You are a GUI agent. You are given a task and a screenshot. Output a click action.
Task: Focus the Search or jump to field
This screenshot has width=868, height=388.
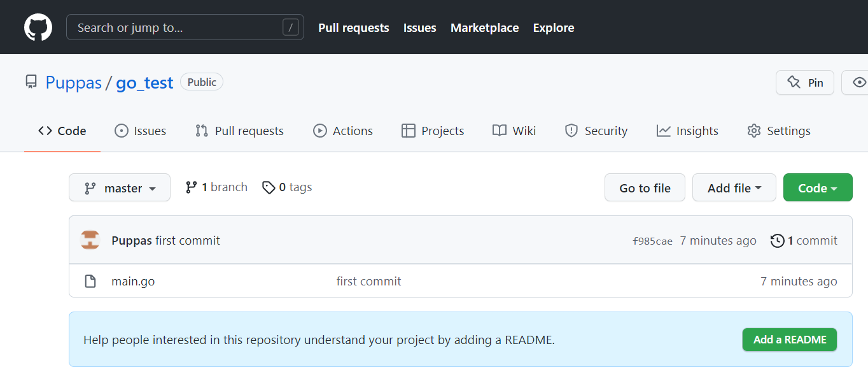[x=185, y=27]
